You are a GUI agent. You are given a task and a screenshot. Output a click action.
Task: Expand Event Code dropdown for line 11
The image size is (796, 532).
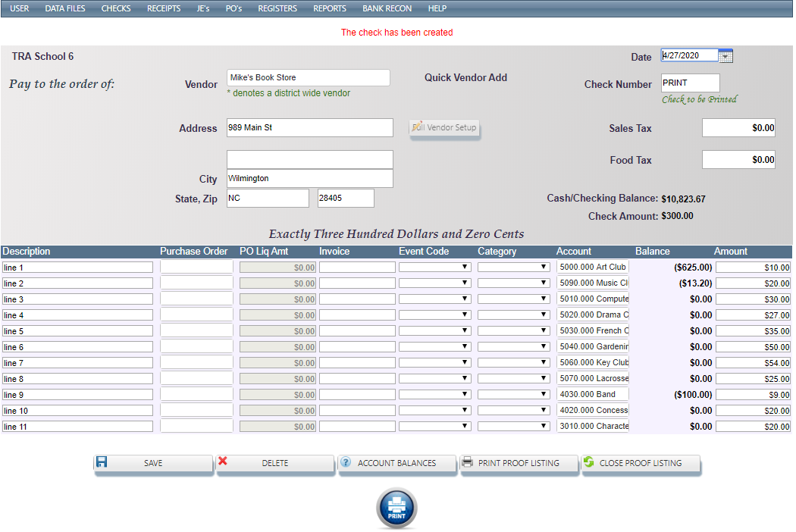pyautogui.click(x=435, y=427)
